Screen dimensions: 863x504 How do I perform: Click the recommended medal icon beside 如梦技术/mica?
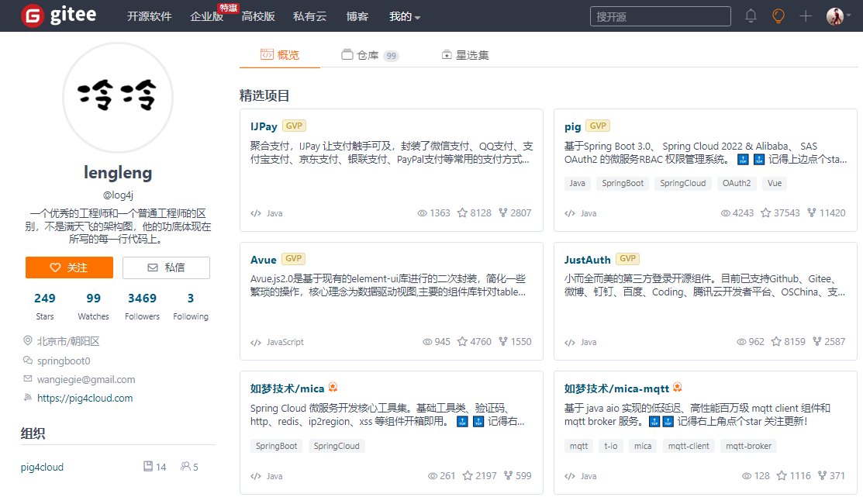click(333, 388)
